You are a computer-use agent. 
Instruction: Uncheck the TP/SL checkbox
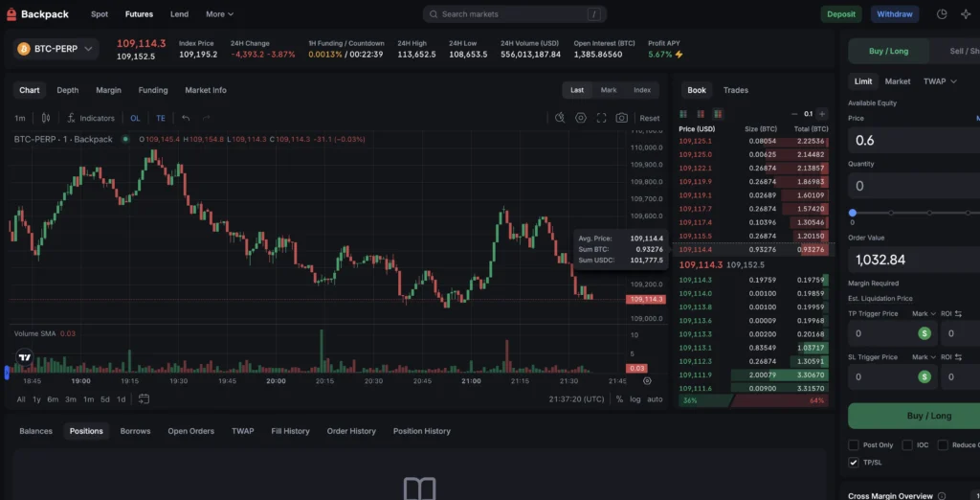(x=854, y=463)
